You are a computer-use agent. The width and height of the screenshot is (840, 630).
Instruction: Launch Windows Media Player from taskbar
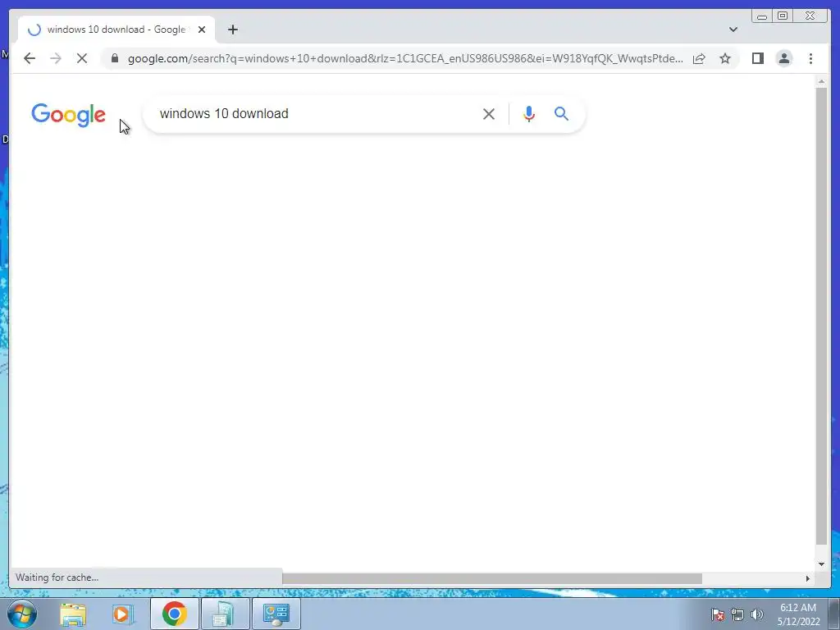tap(122, 614)
